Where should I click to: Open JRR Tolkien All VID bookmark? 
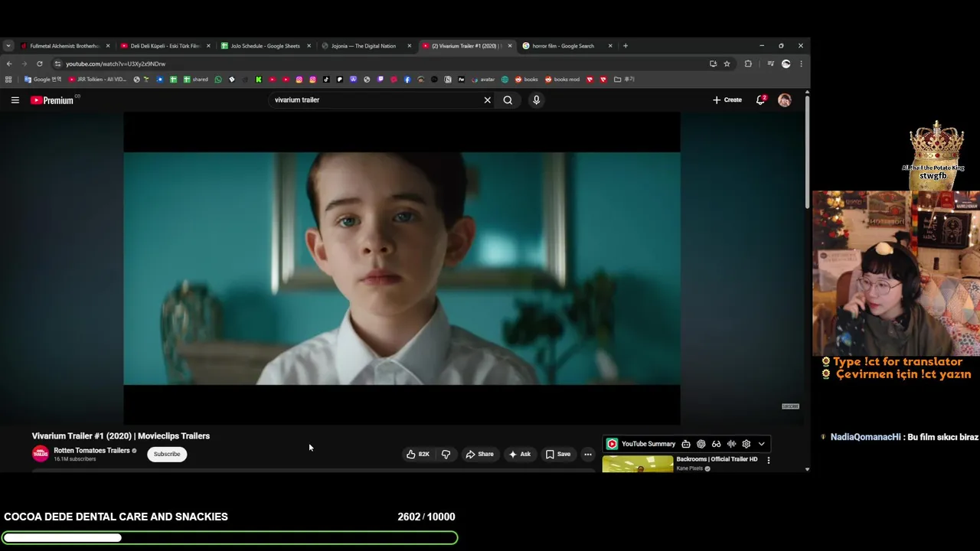[x=98, y=80]
